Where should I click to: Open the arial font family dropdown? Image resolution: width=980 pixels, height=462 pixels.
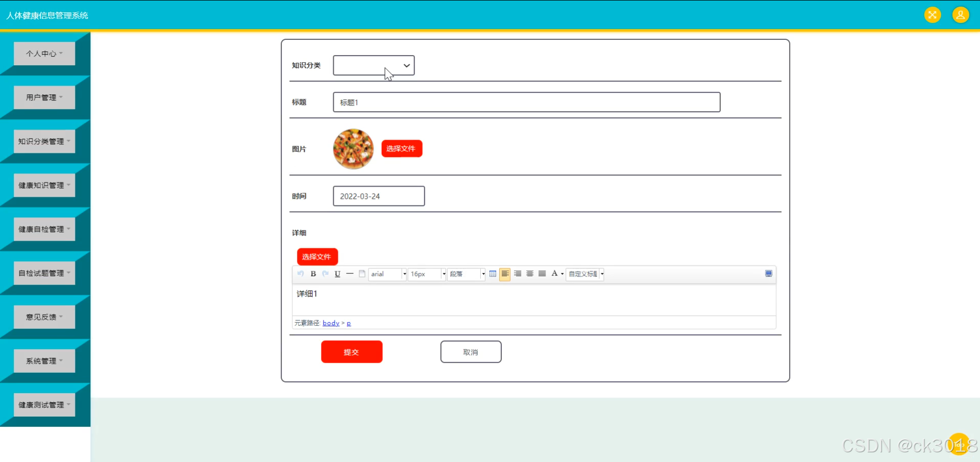(x=387, y=274)
